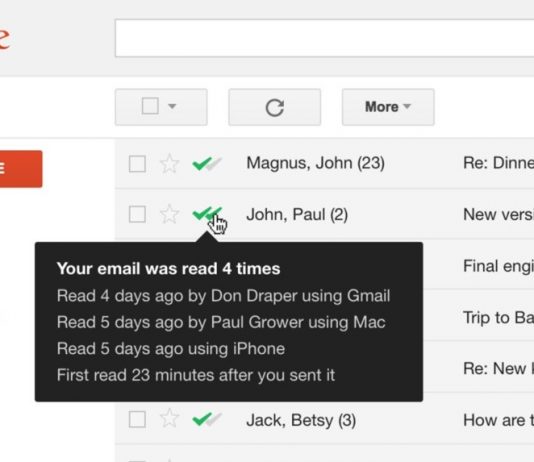The image size is (534, 462).
Task: Open the select-all dropdown arrow
Action: (172, 107)
